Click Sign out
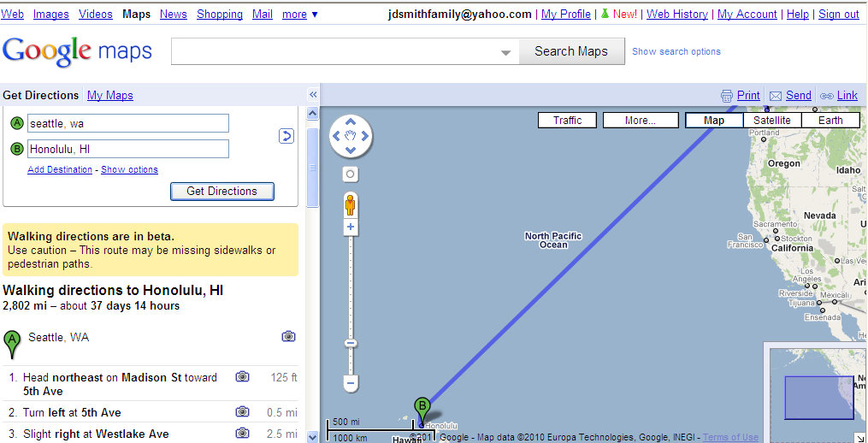The height and width of the screenshot is (443, 868). [x=839, y=15]
